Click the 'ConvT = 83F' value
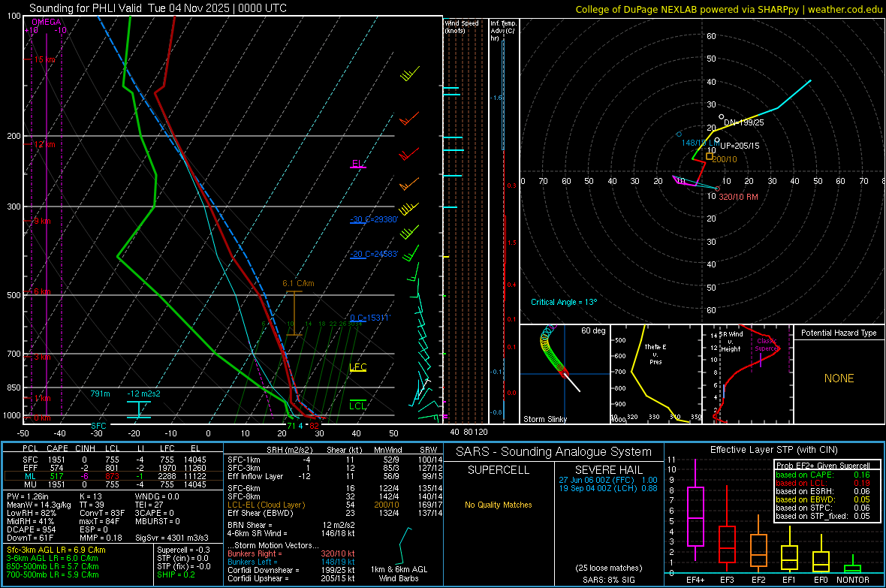This screenshot has height=588, width=886. [102, 513]
